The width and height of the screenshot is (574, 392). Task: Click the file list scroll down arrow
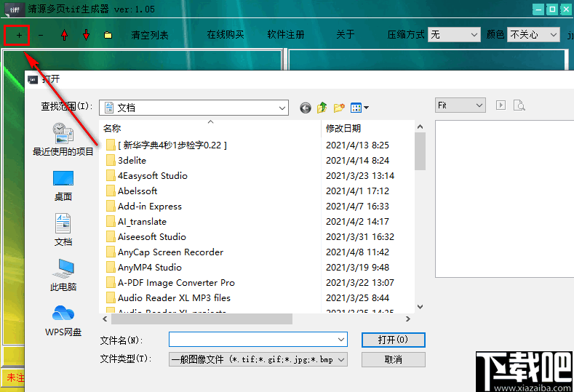420,307
